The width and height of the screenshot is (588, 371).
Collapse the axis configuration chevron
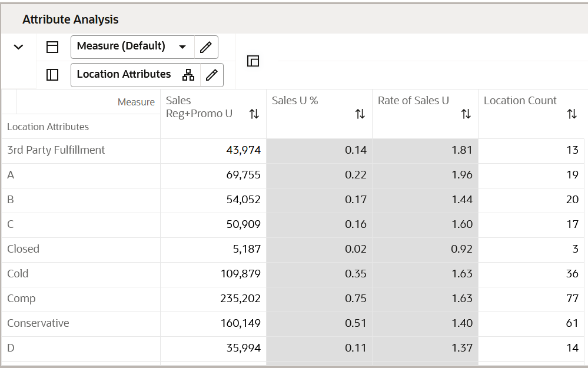coord(18,46)
